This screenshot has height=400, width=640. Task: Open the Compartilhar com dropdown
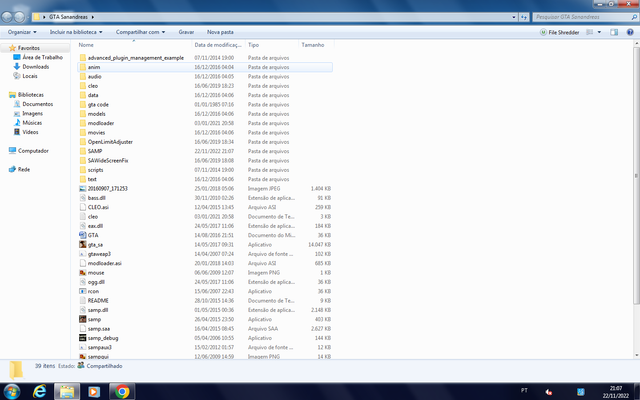[x=140, y=32]
